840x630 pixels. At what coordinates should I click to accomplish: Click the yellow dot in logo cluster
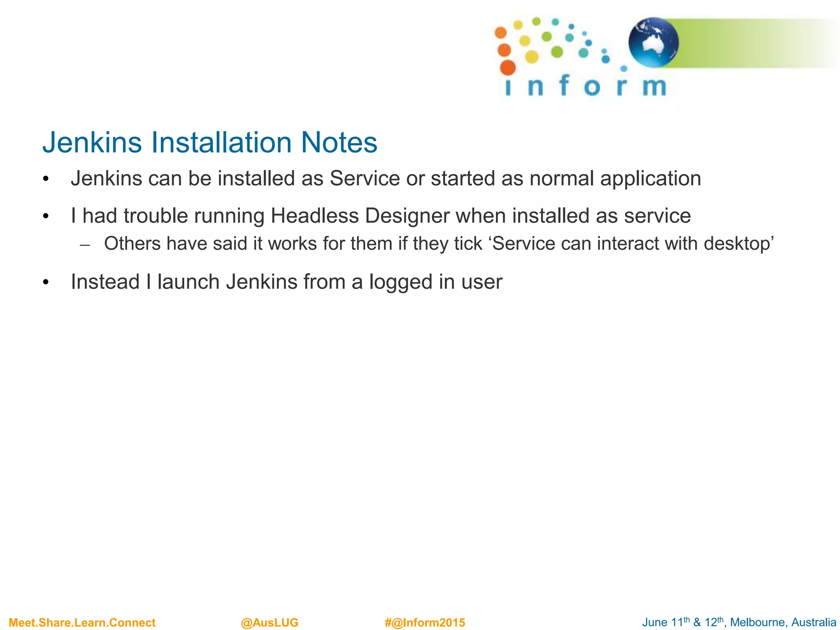point(532,57)
